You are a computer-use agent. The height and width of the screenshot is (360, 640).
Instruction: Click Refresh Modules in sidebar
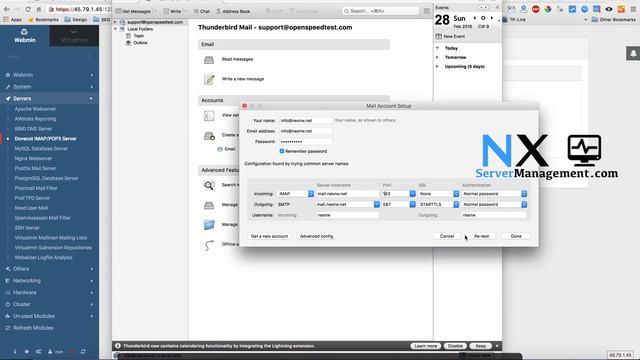coord(33,328)
